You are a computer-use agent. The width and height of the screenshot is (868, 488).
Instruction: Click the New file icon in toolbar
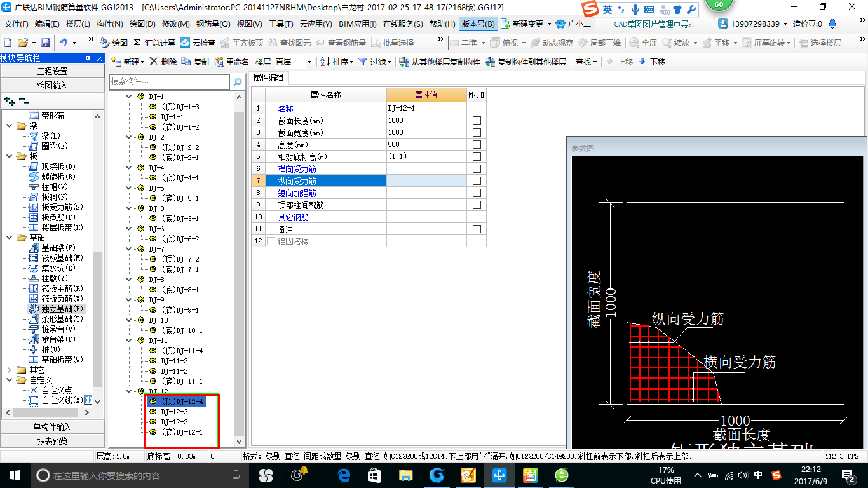click(x=8, y=43)
